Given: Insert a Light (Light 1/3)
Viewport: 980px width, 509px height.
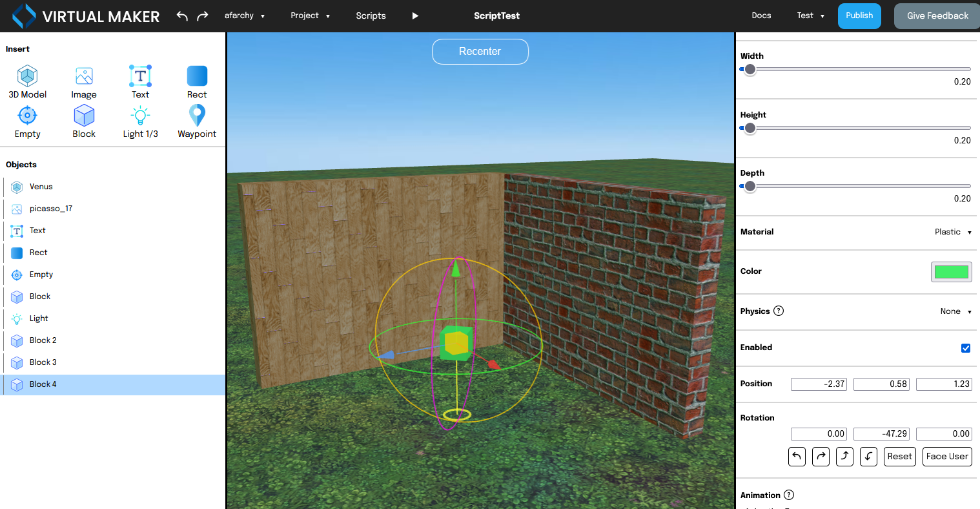Looking at the screenshot, I should click(x=140, y=121).
